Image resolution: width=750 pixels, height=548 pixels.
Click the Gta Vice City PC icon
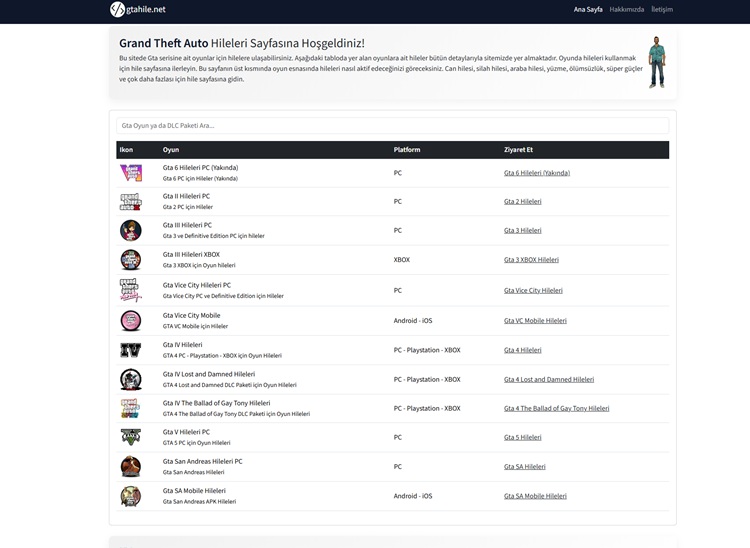coord(131,290)
